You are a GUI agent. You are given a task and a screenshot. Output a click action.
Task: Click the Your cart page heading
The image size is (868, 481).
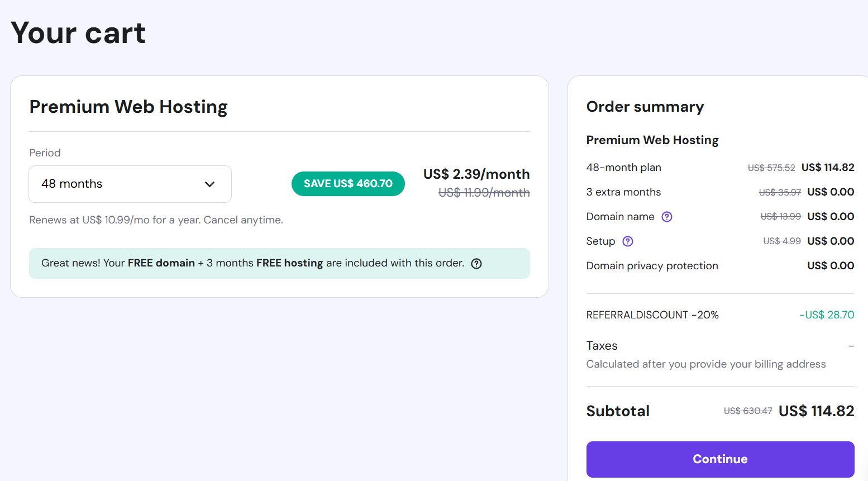click(78, 33)
